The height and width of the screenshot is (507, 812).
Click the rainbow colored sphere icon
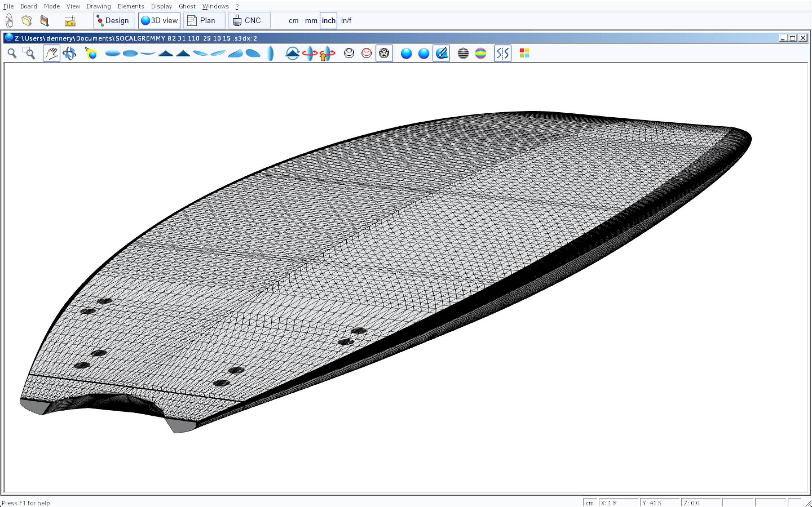(x=481, y=53)
